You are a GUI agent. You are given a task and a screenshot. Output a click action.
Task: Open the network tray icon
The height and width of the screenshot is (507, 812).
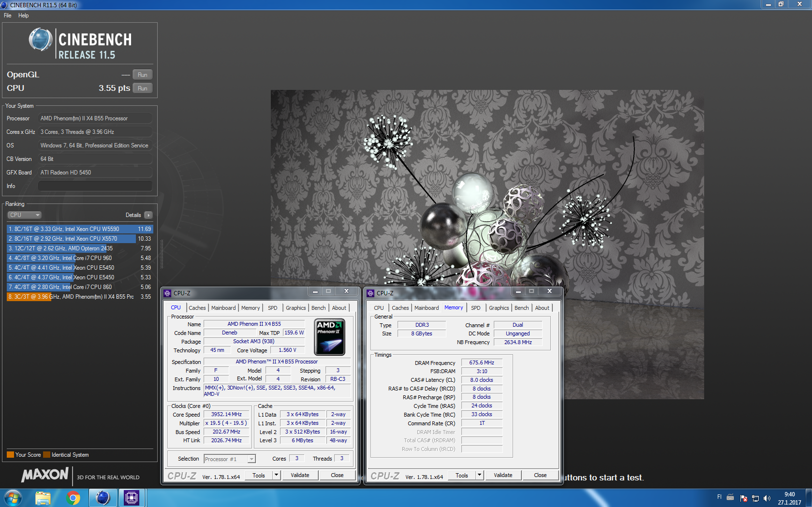point(755,498)
